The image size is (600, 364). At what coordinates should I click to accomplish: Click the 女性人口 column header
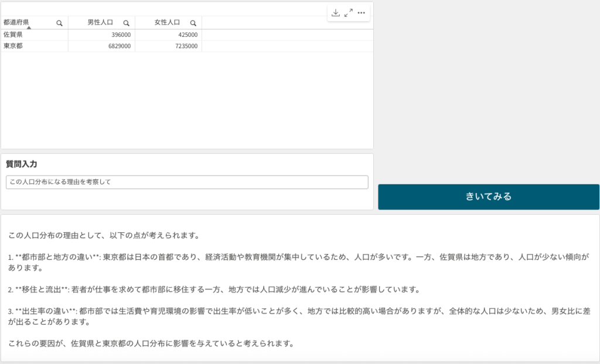coord(166,22)
